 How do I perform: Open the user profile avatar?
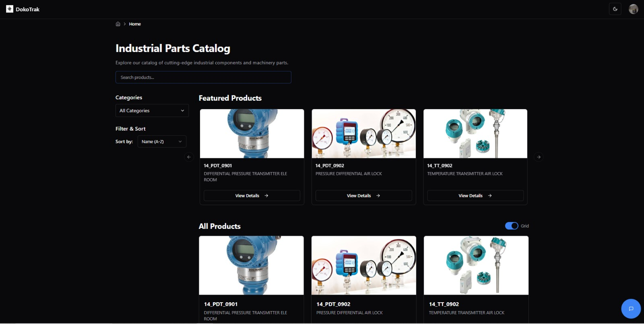click(633, 9)
